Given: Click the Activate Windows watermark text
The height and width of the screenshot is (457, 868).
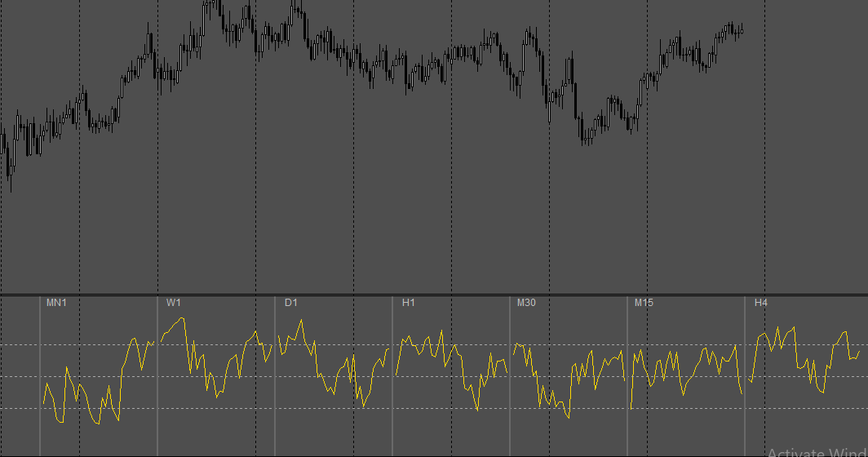Looking at the screenshot, I should (x=817, y=452).
